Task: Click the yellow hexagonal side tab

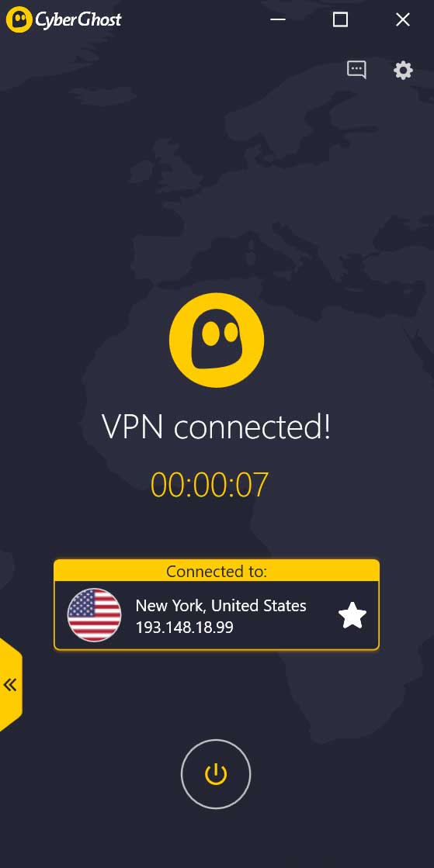Action: point(11,685)
